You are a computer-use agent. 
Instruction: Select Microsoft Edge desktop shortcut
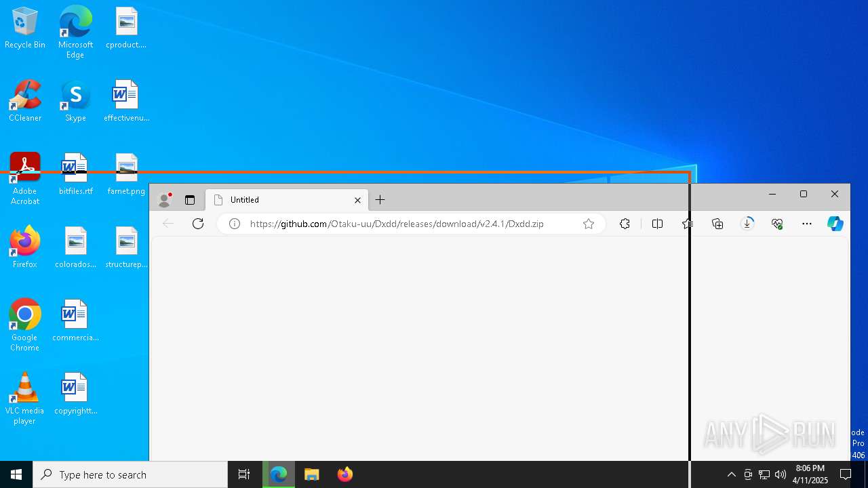tap(75, 32)
